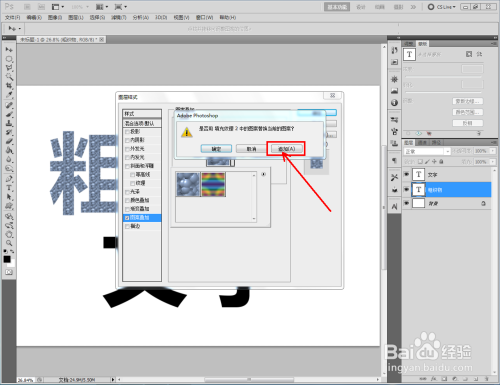Select the blue bubbles pattern thumbnail
500x385 pixels.
pyautogui.click(x=188, y=184)
